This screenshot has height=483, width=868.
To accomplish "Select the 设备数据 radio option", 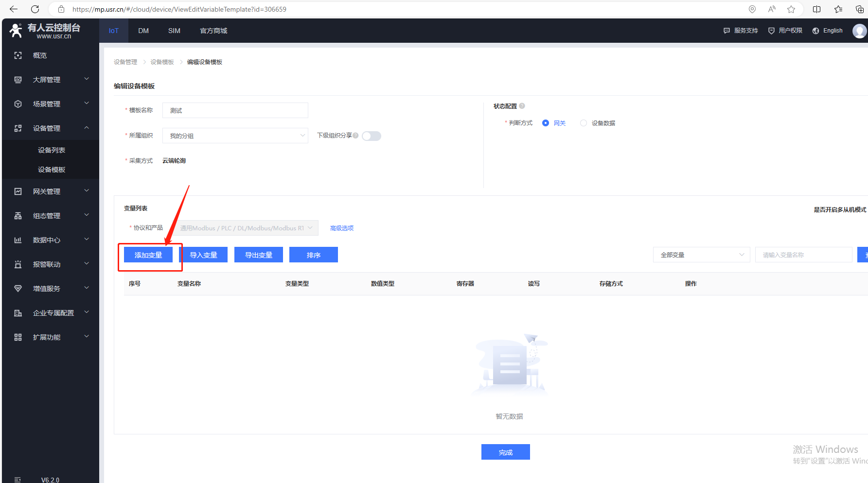I will click(x=584, y=123).
